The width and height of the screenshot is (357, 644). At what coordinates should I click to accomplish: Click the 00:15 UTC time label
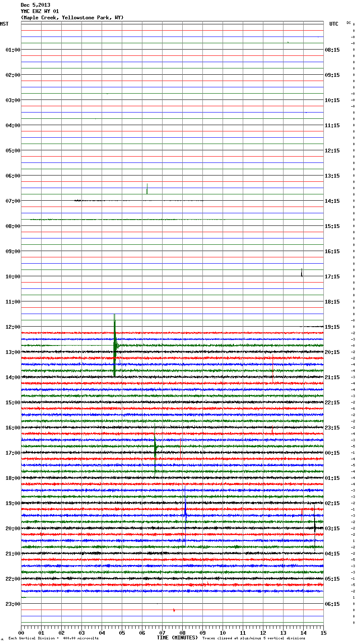(332, 453)
